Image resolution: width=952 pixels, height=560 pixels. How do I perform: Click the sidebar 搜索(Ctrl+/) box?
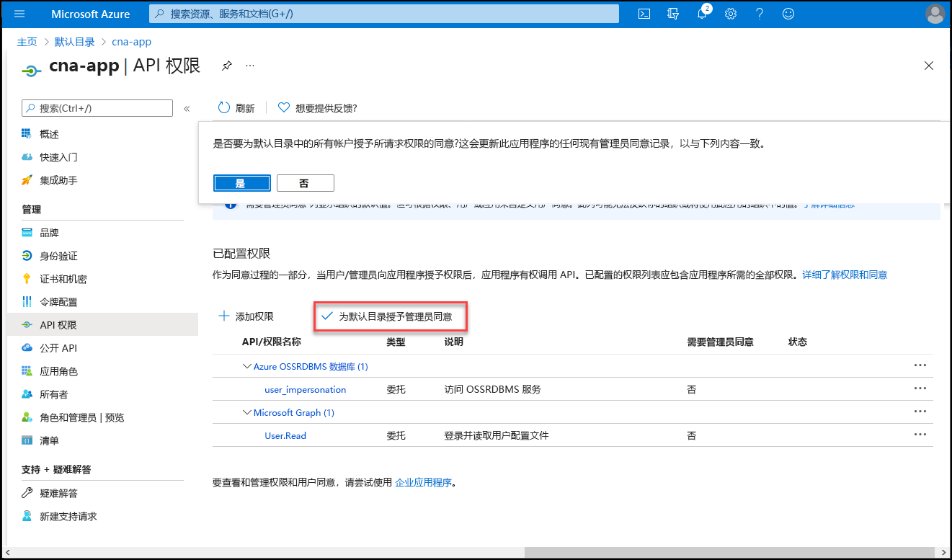click(x=97, y=108)
